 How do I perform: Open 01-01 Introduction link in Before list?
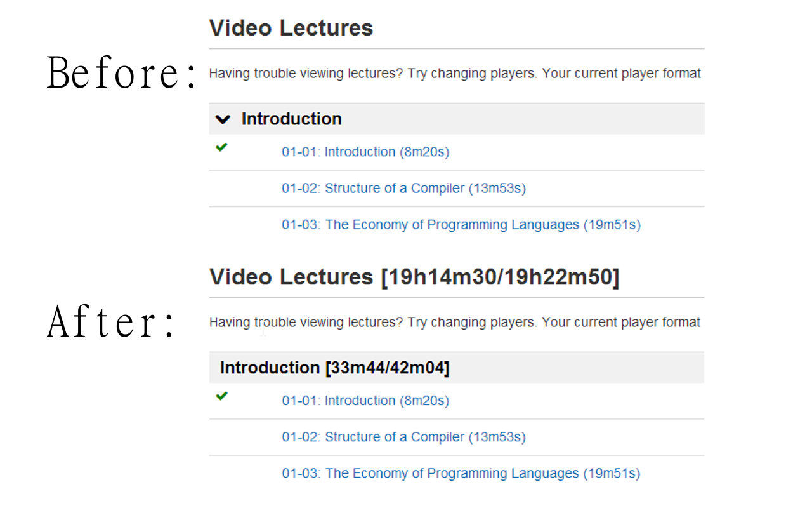(x=365, y=152)
